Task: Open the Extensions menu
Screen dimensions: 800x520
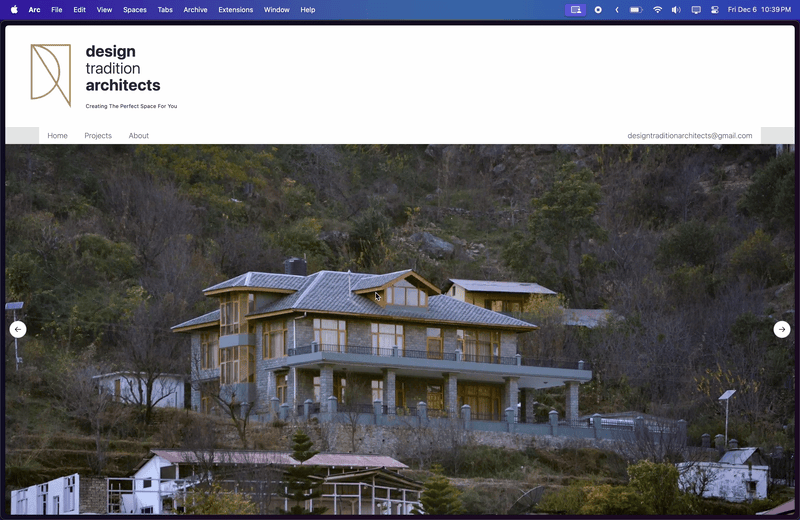Action: click(236, 9)
